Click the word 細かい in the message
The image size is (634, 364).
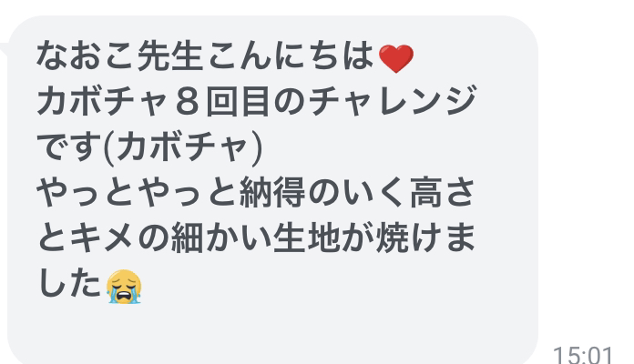pyautogui.click(x=221, y=238)
